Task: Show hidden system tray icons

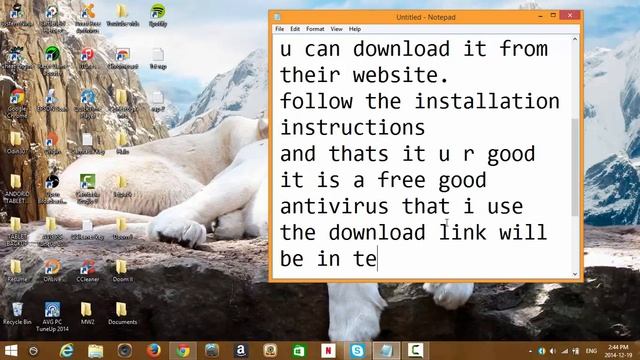Action: pos(530,351)
